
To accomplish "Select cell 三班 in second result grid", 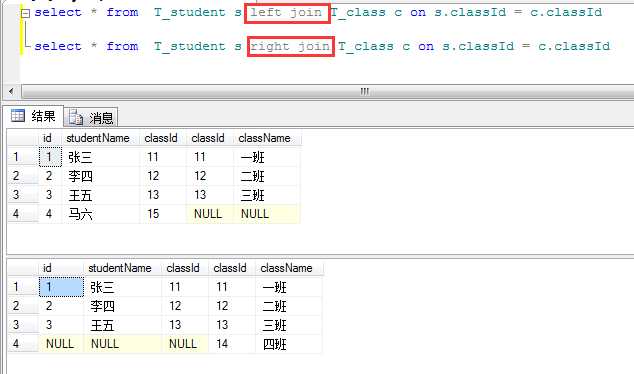I will click(x=289, y=325).
